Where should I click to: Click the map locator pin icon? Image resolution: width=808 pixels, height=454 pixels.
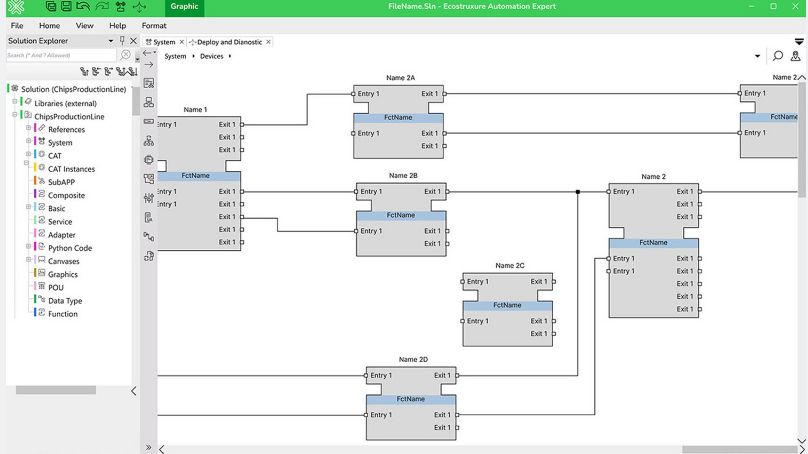click(x=795, y=56)
